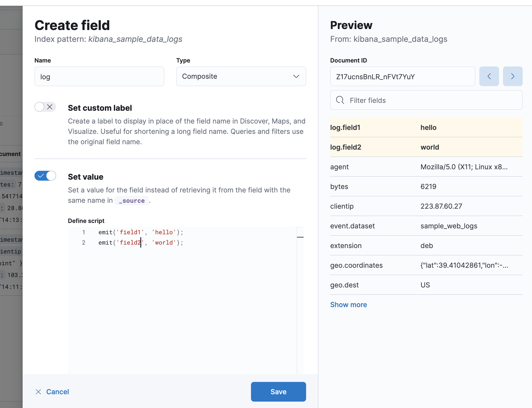Click the Name input containing log
Screen dimensions: 532x408
[99, 77]
